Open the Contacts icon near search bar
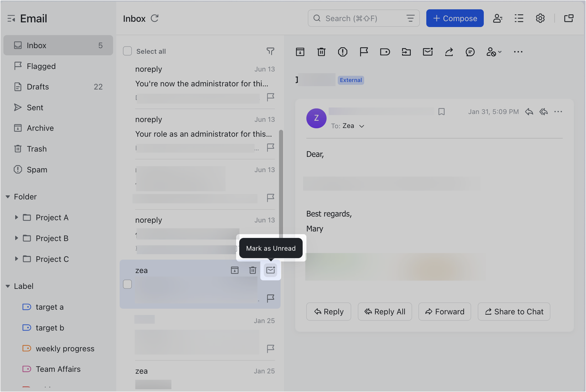This screenshot has width=586, height=392. point(498,18)
